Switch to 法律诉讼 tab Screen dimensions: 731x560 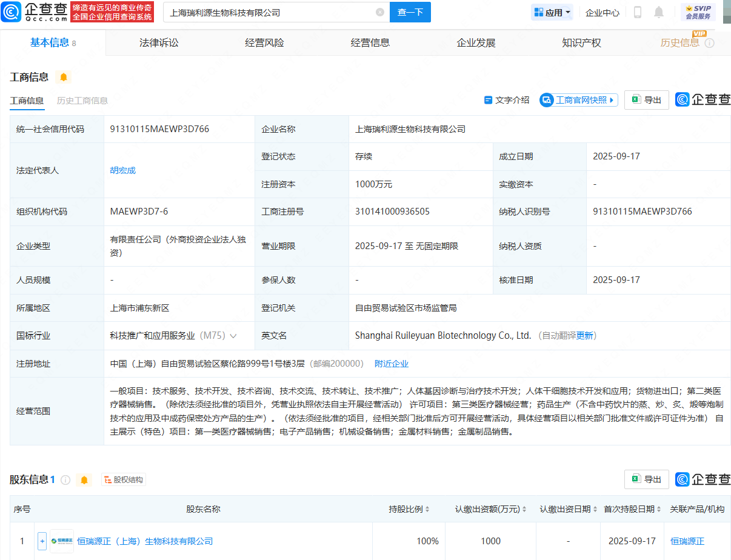pos(159,42)
